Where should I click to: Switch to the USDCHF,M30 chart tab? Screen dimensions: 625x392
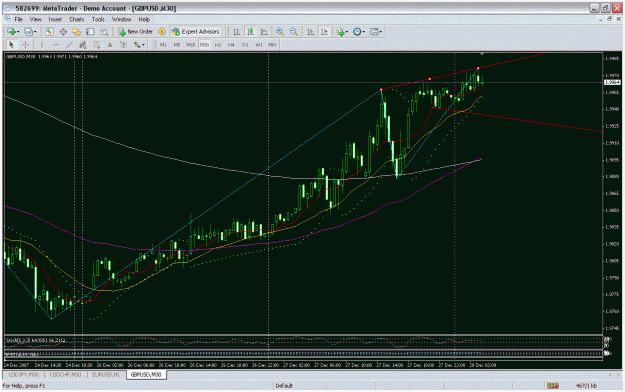point(65,374)
